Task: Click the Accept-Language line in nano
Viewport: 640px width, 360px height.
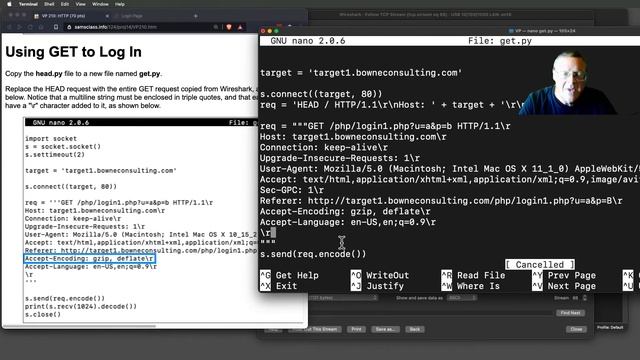Action: [348, 222]
